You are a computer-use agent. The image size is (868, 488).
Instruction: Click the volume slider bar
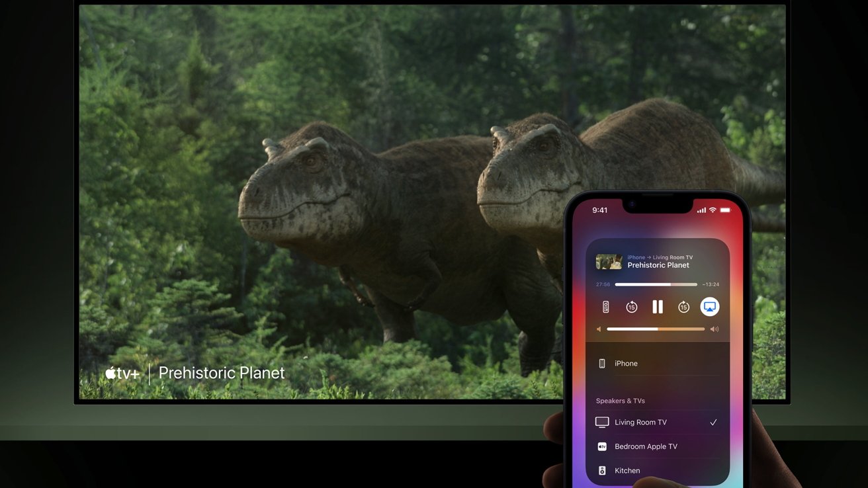(656, 329)
